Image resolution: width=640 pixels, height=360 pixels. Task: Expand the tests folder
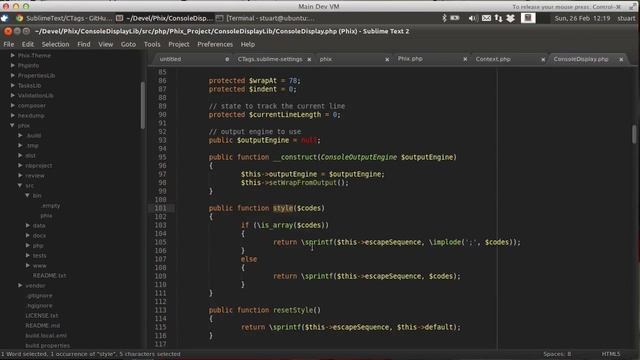point(28,256)
